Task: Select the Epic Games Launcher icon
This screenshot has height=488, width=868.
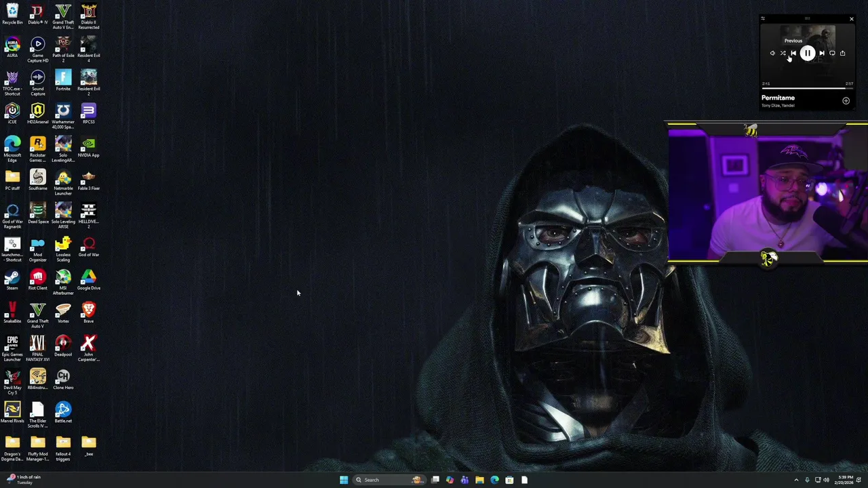Action: [12, 349]
